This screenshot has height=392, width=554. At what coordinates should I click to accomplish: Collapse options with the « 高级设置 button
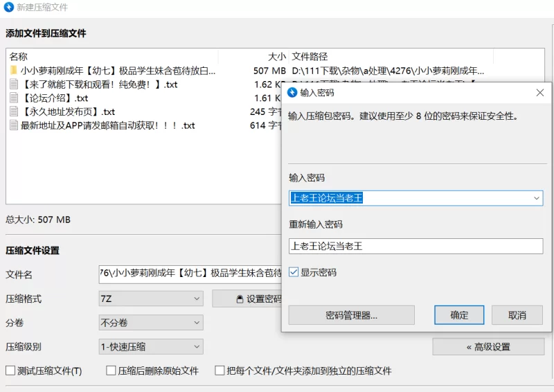pyautogui.click(x=488, y=347)
